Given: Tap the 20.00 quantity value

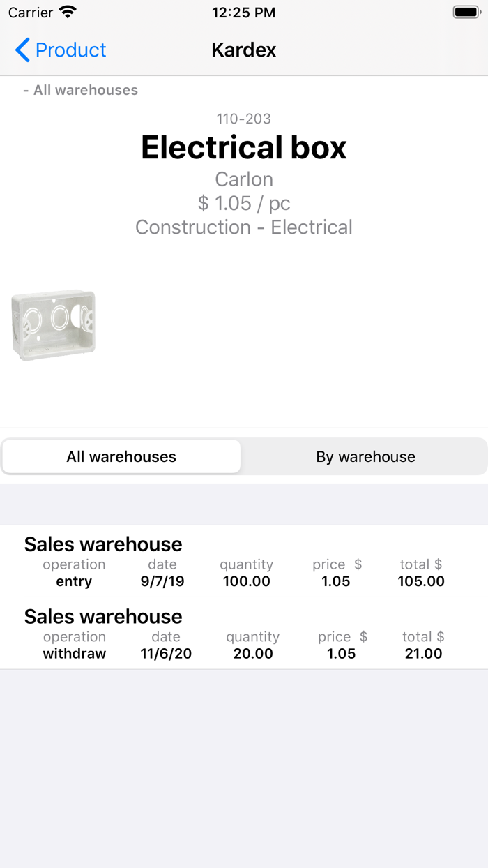Looking at the screenshot, I should [x=253, y=654].
